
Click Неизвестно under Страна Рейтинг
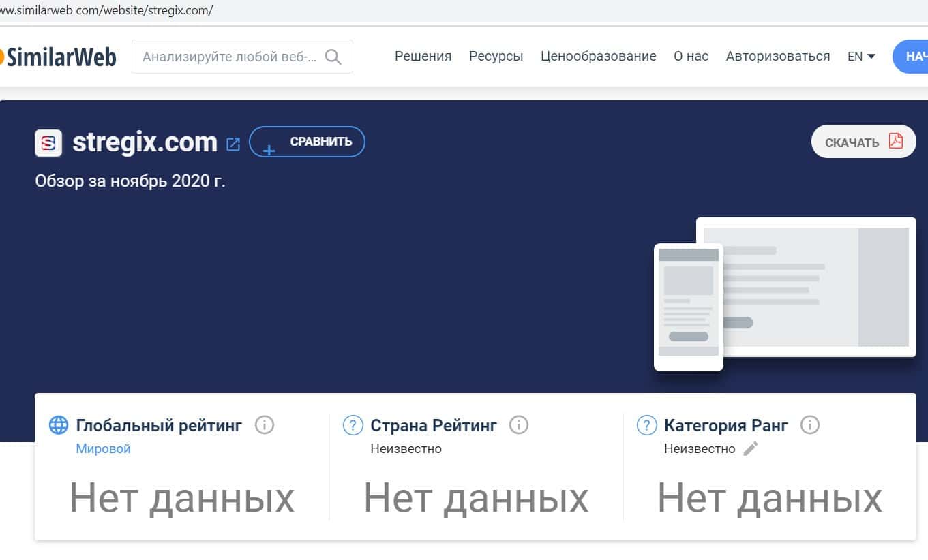pyautogui.click(x=406, y=449)
